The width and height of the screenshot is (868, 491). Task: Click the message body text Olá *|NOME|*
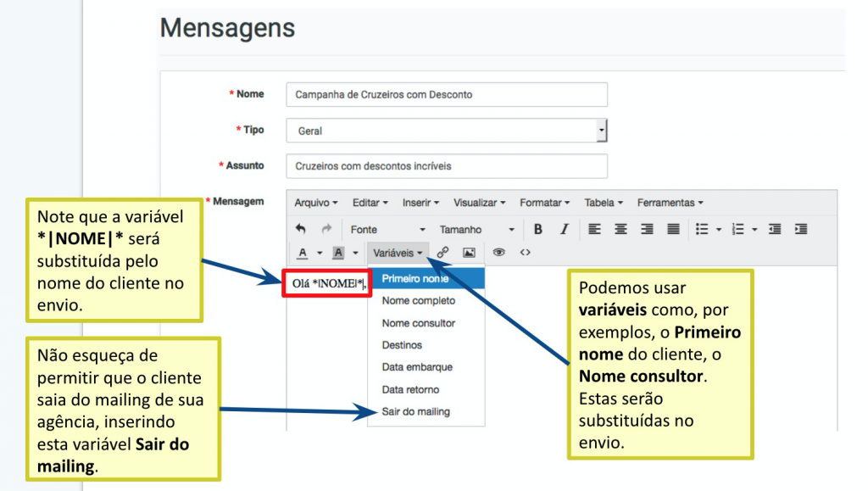click(329, 283)
